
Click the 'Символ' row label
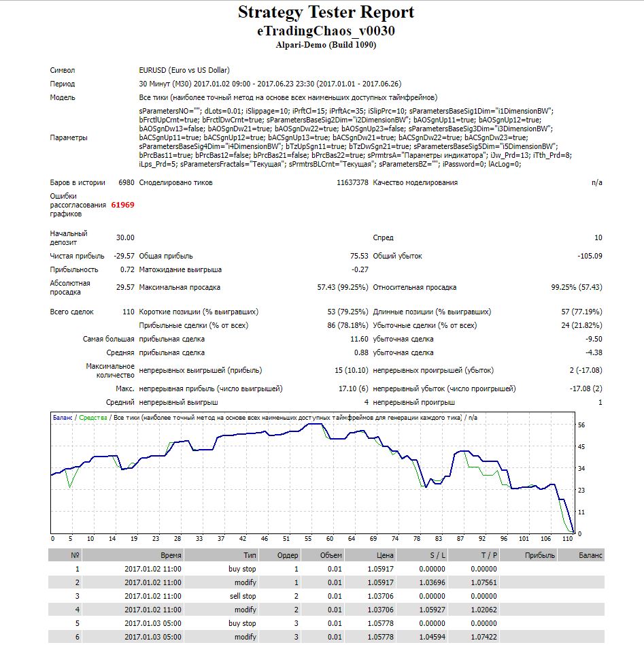pos(63,70)
